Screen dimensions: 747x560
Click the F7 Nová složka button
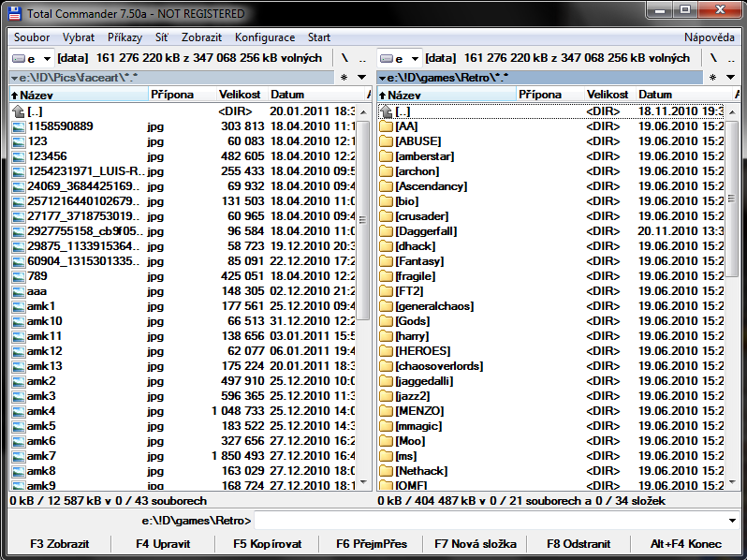[x=476, y=544]
